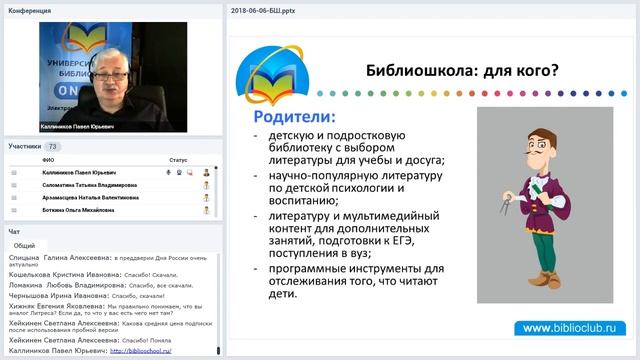Click the Чат panel header
The image size is (640, 360).
point(113,231)
